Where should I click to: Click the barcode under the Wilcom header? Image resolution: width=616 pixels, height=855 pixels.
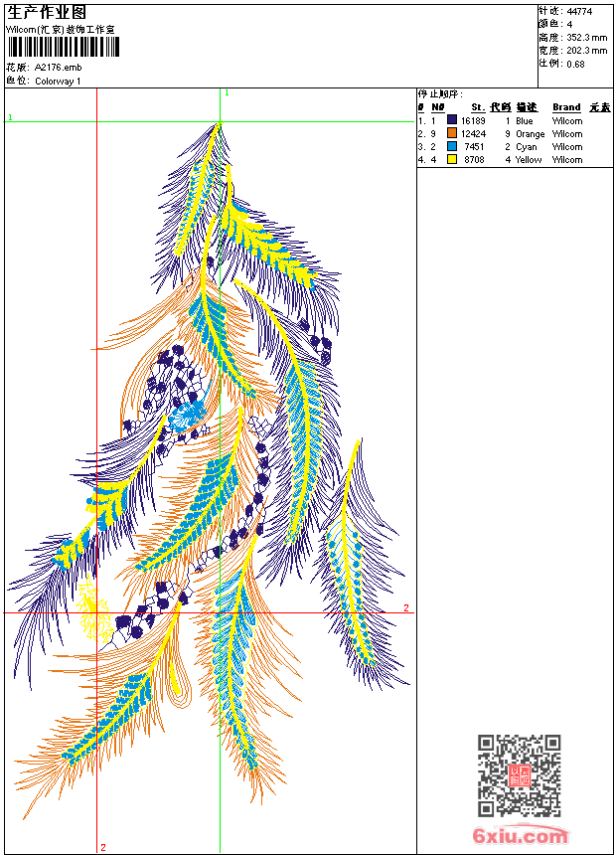click(x=64, y=48)
